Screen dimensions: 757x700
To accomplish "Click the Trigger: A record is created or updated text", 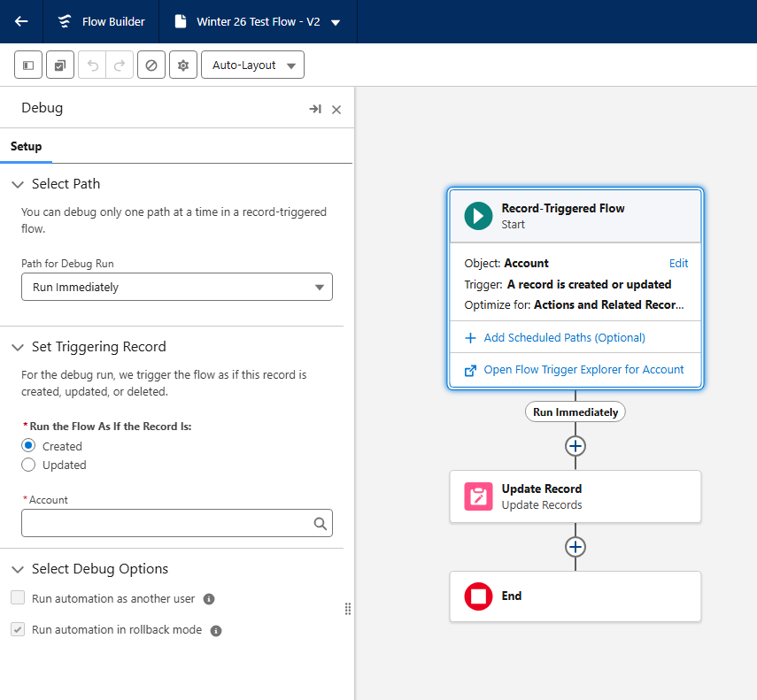I will [568, 285].
